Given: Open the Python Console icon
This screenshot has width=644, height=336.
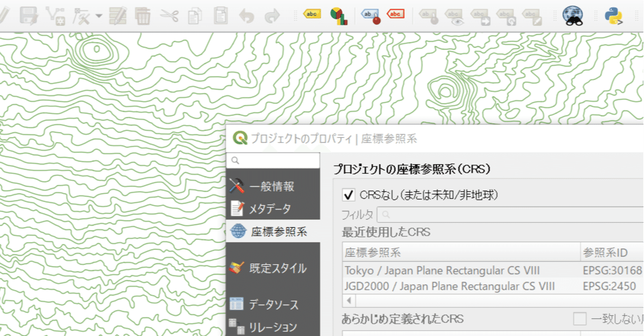Looking at the screenshot, I should tap(613, 16).
